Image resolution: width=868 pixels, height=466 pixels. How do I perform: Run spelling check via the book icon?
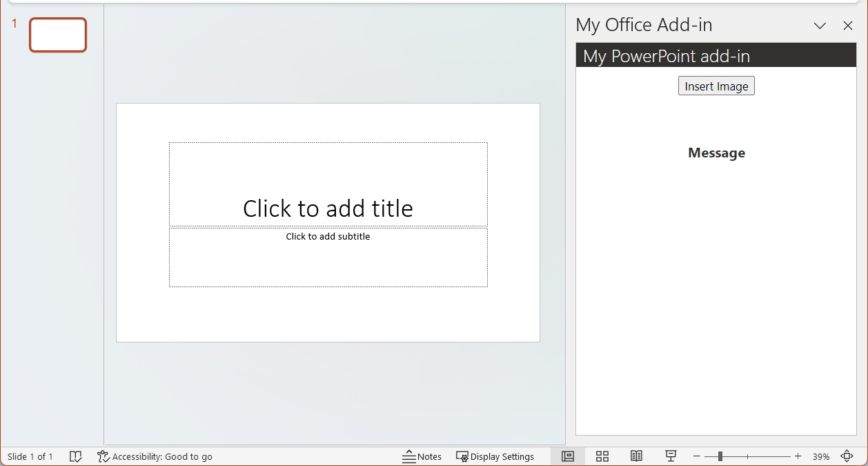click(76, 456)
